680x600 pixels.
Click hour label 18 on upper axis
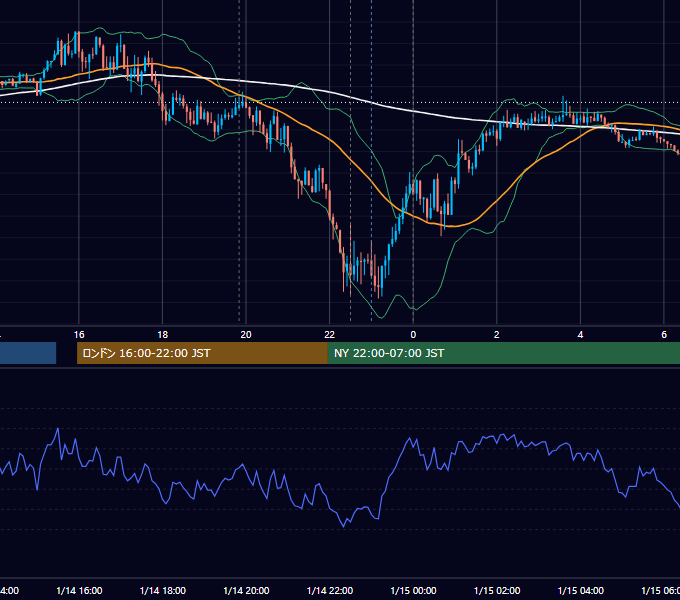[163, 334]
